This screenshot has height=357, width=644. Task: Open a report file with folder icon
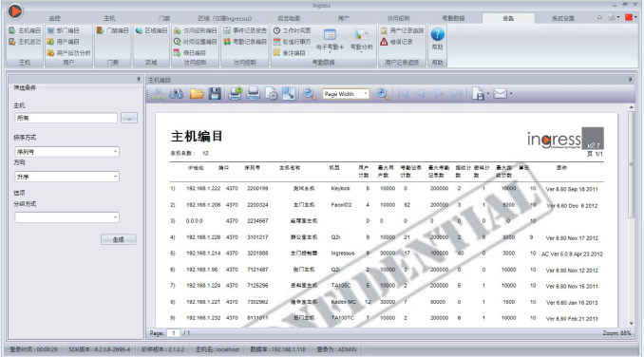tap(197, 94)
